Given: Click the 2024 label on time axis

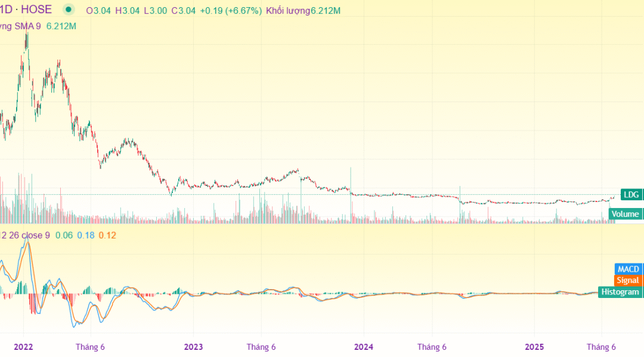Looking at the screenshot, I should (364, 347).
